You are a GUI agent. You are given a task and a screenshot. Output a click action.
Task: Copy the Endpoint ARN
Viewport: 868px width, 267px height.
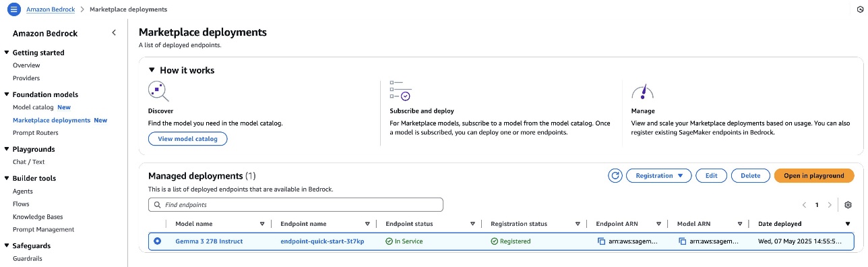pyautogui.click(x=601, y=241)
